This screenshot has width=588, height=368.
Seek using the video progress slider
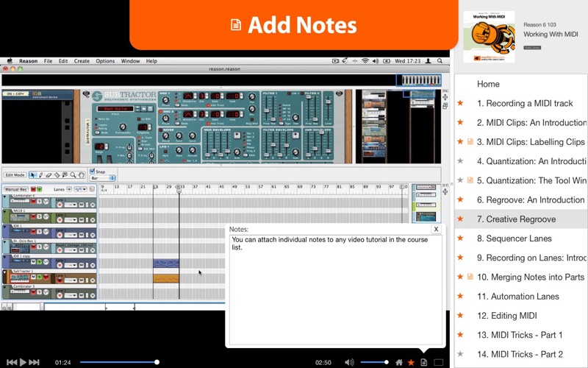(118, 362)
